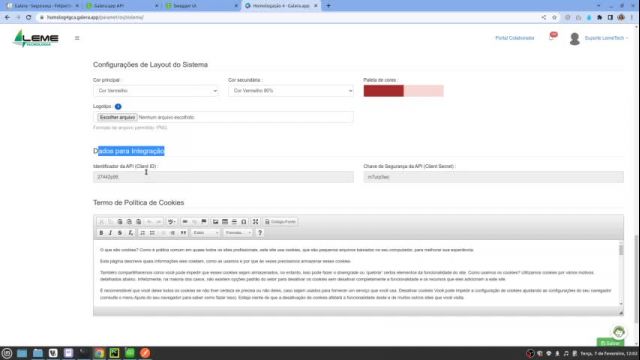The width and height of the screenshot is (640, 360).
Task: Open Chrome from the taskbar
Action: click(99, 353)
